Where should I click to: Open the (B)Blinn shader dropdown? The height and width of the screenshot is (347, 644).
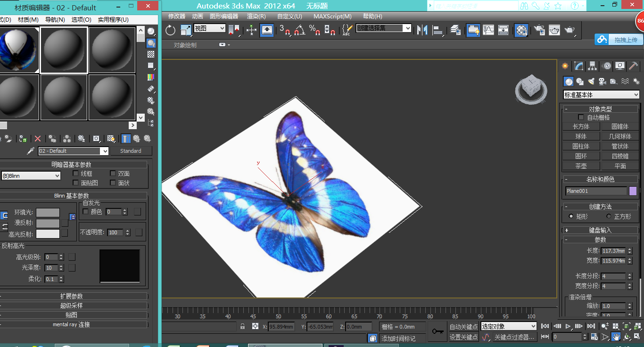(x=31, y=176)
